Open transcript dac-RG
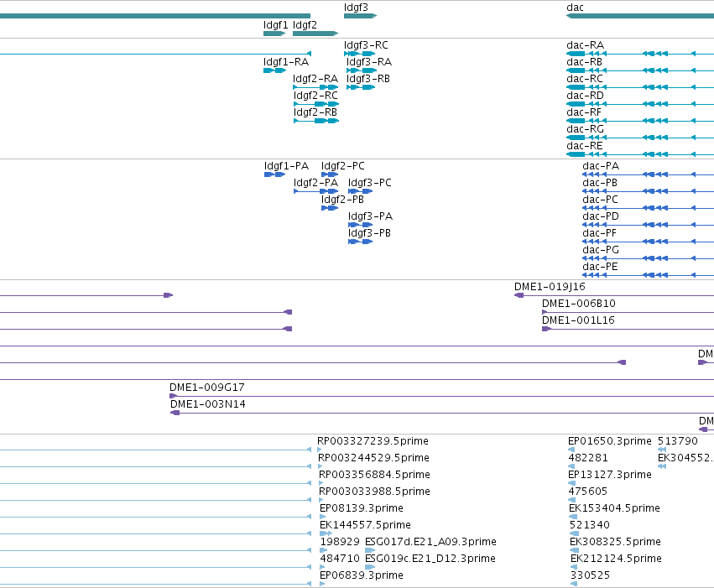This screenshot has width=714, height=588. point(585,129)
